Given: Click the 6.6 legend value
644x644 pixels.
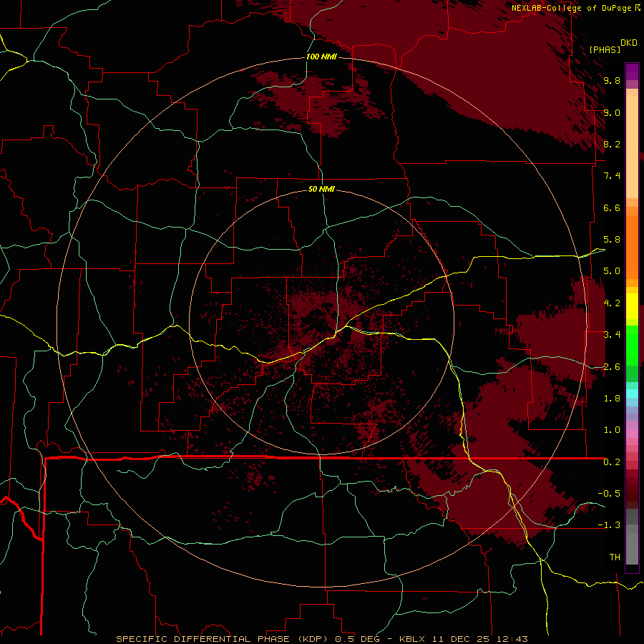Looking at the screenshot, I should pos(612,208).
